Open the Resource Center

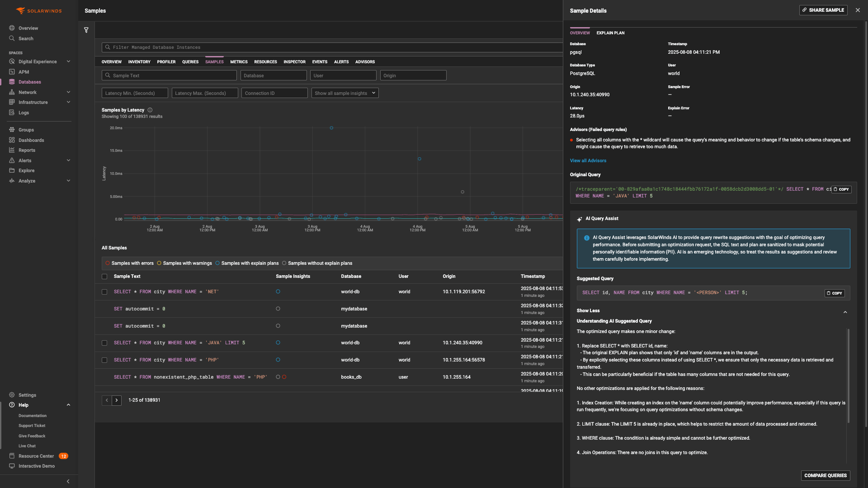point(36,456)
